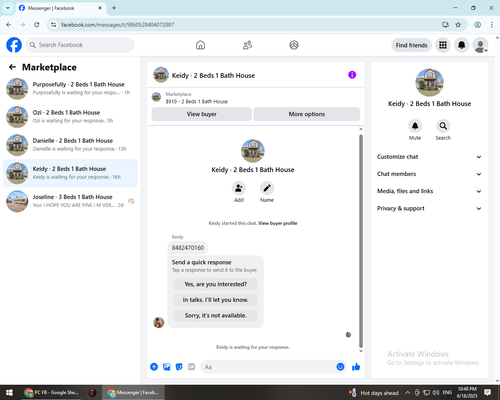The image size is (500, 400).
Task: Send quick reply 'Sorry, it's not available.'
Action: [x=216, y=315]
